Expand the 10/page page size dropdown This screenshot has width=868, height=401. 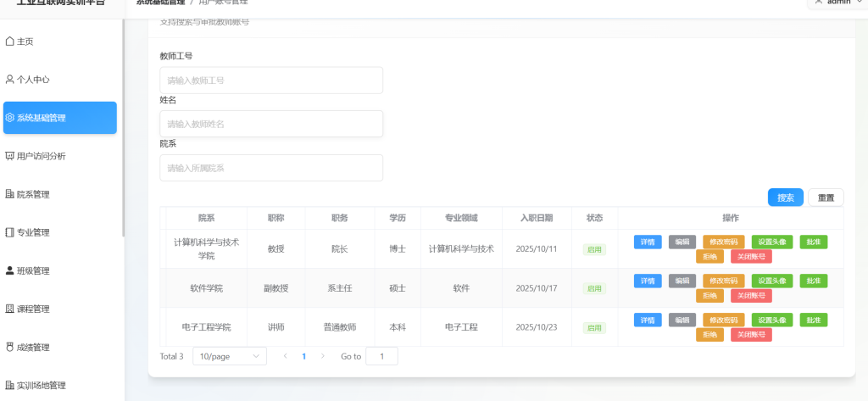[229, 357]
